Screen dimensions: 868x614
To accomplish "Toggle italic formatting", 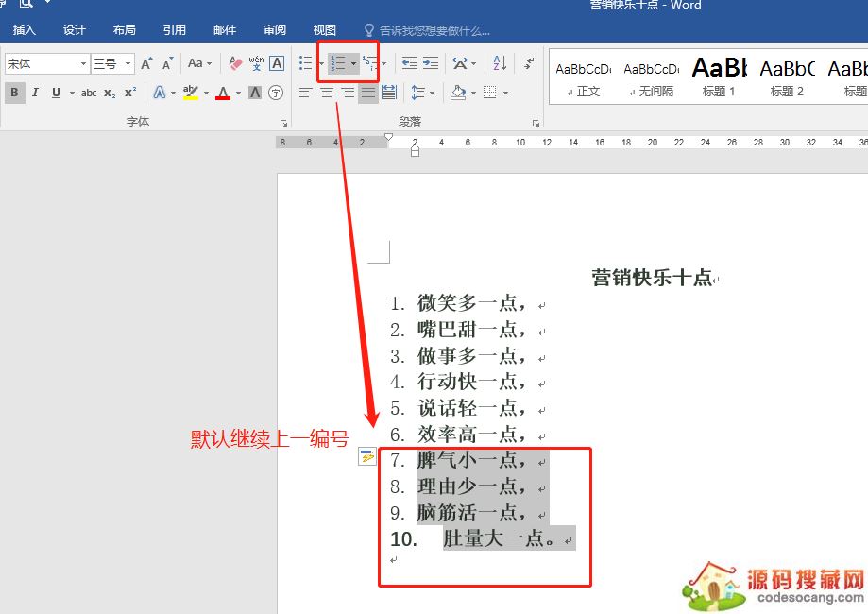I will 35,93.
